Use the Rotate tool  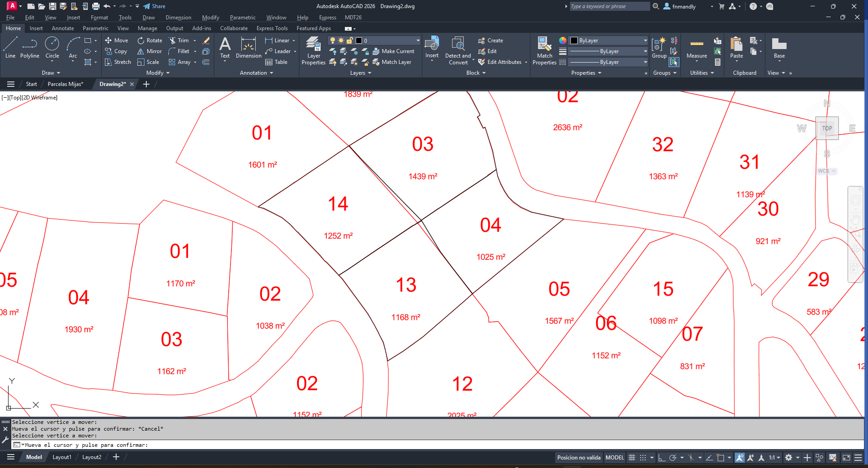coord(150,40)
